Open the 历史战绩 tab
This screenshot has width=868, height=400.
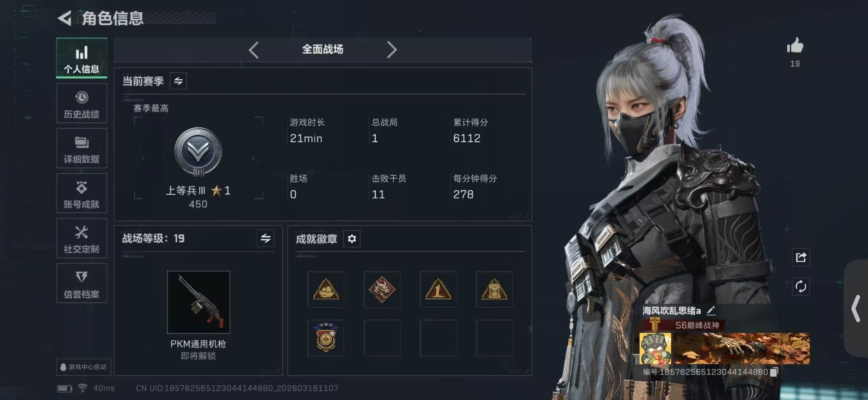pos(82,104)
